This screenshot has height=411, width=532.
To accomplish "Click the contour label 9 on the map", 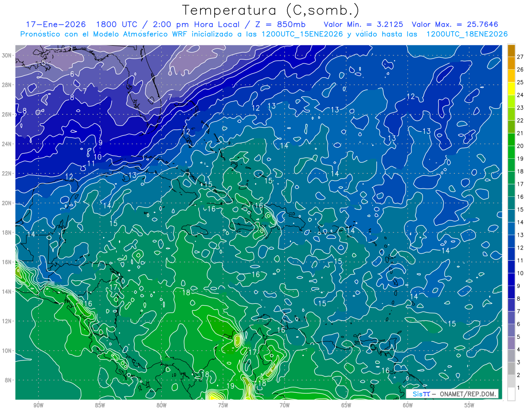I will tap(101, 143).
